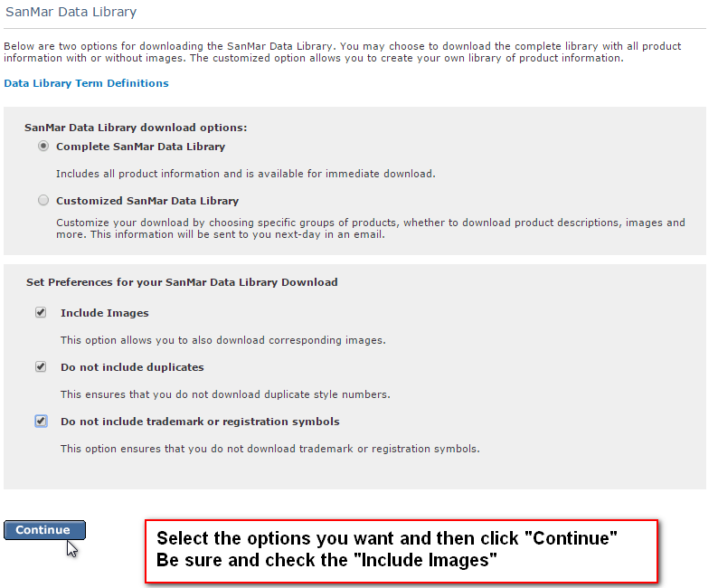Toggle the trademark or registration symbols checkbox
The width and height of the screenshot is (718, 588).
[x=41, y=422]
